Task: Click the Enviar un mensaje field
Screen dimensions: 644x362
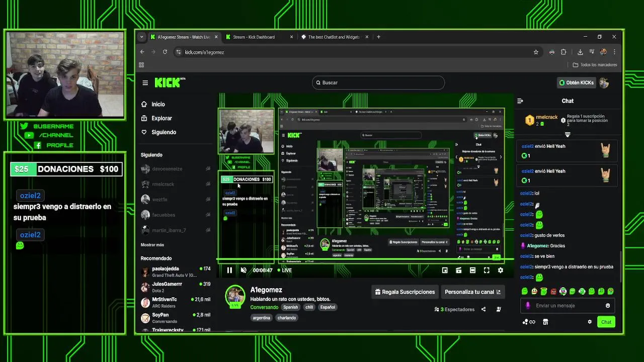Action: 568,306
